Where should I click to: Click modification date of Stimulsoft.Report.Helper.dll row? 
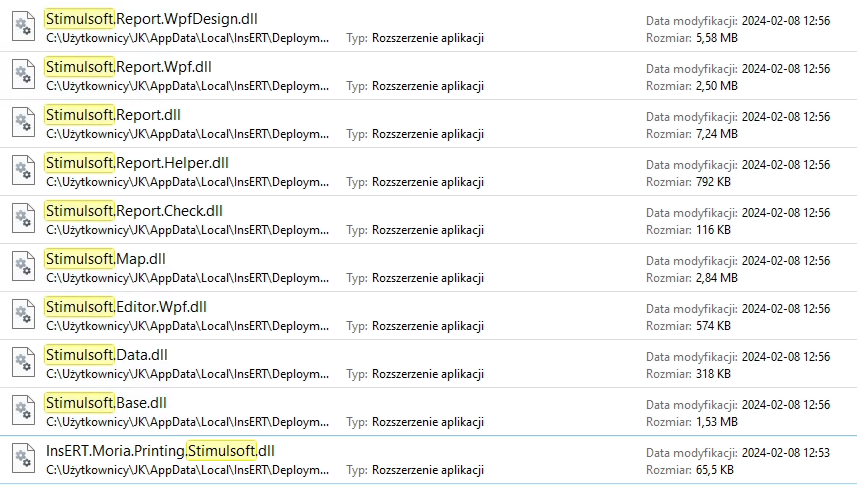(x=786, y=165)
